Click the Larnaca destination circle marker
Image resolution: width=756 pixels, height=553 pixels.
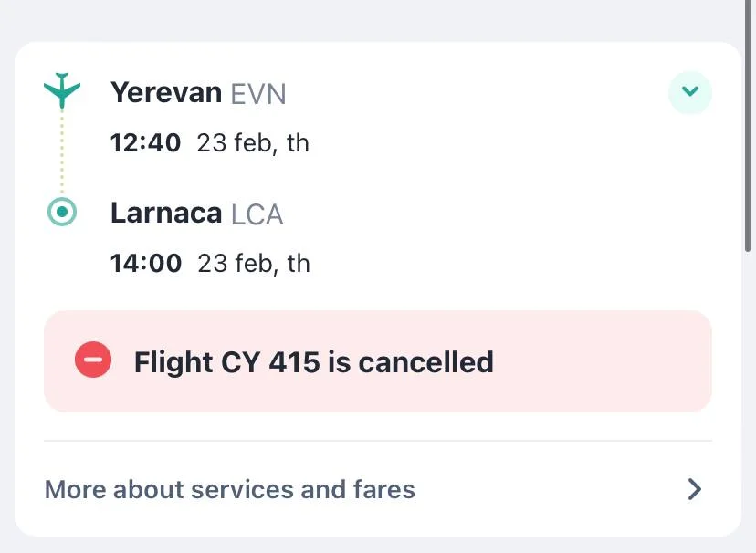pos(62,213)
